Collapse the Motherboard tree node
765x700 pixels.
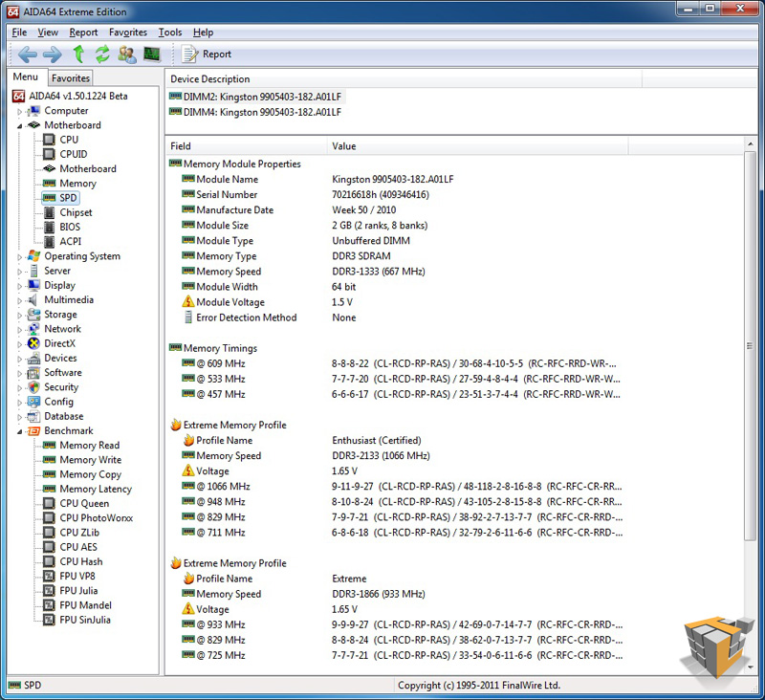click(19, 126)
